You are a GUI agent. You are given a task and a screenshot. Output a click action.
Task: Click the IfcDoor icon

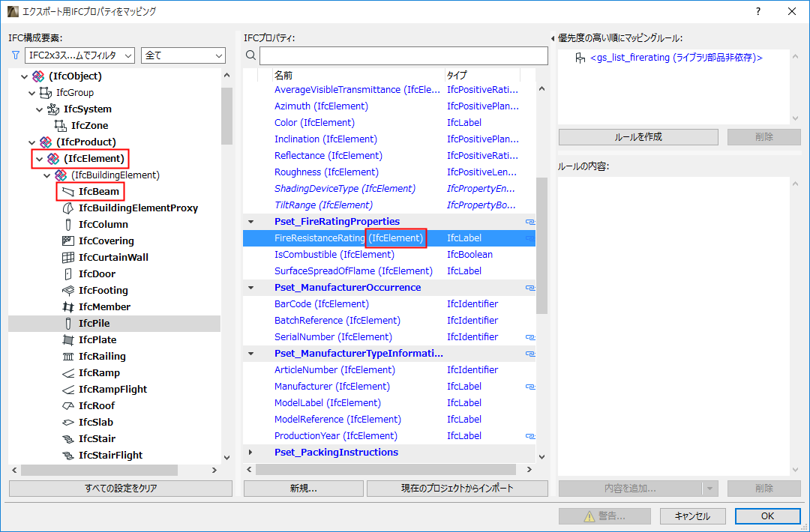pos(67,274)
